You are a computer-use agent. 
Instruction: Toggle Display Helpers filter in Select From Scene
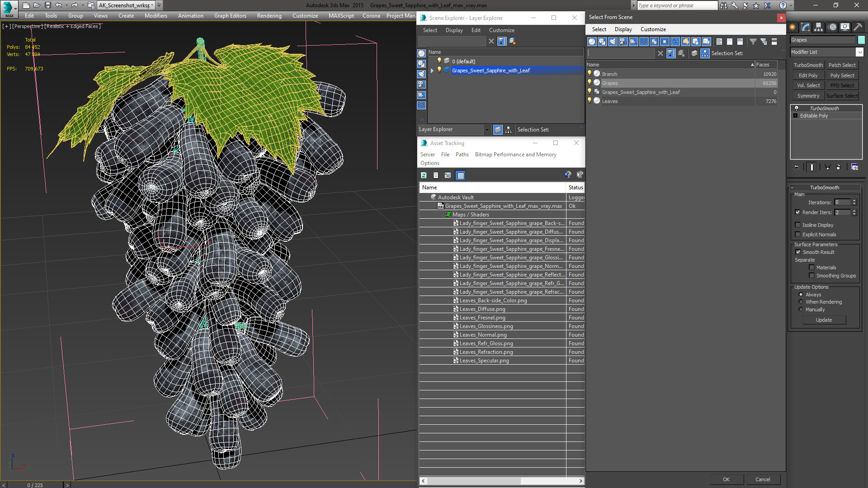coord(633,42)
